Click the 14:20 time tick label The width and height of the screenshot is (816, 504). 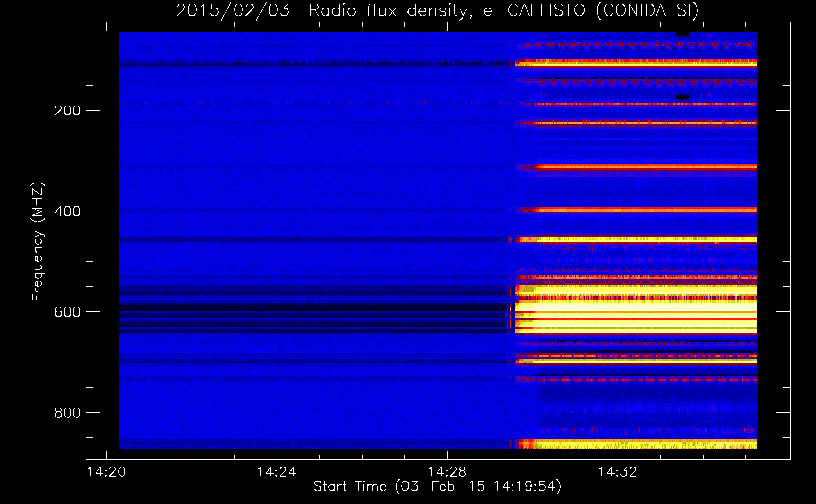[106, 472]
